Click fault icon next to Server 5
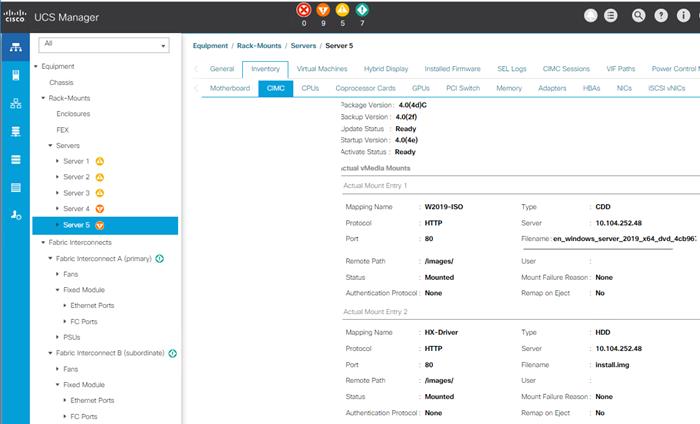700x424 pixels. (x=100, y=225)
